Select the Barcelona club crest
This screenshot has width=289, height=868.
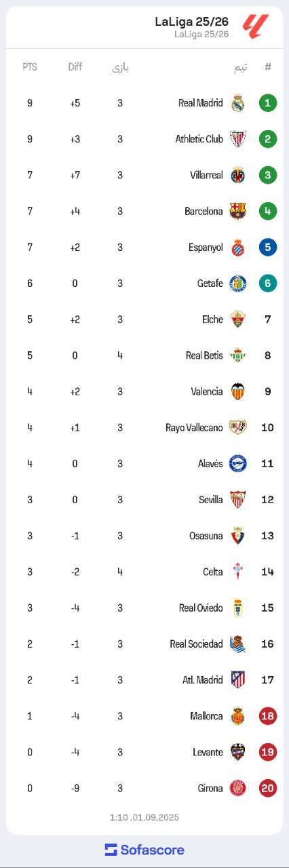click(237, 211)
